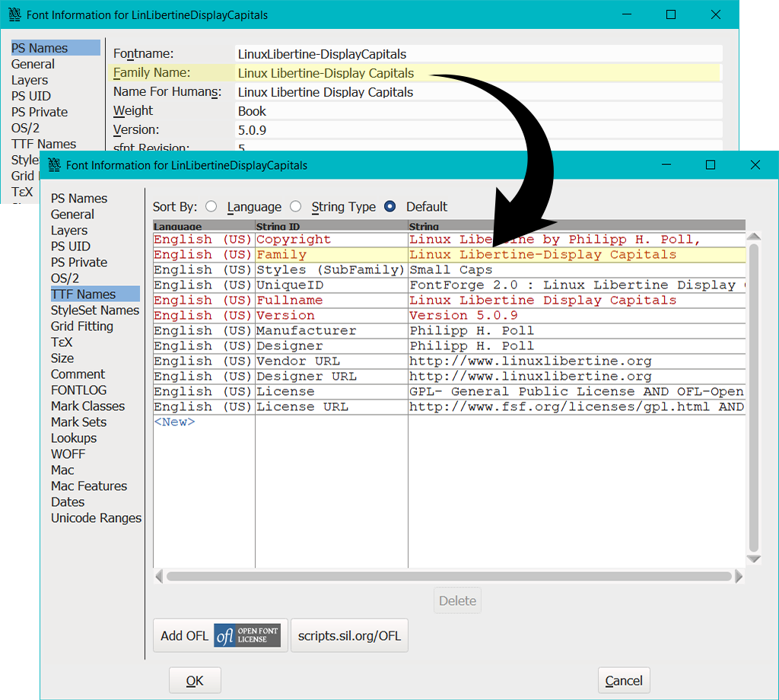Viewport: 779px width, 700px height.
Task: Select the License URL string ID cell
Action: click(331, 406)
